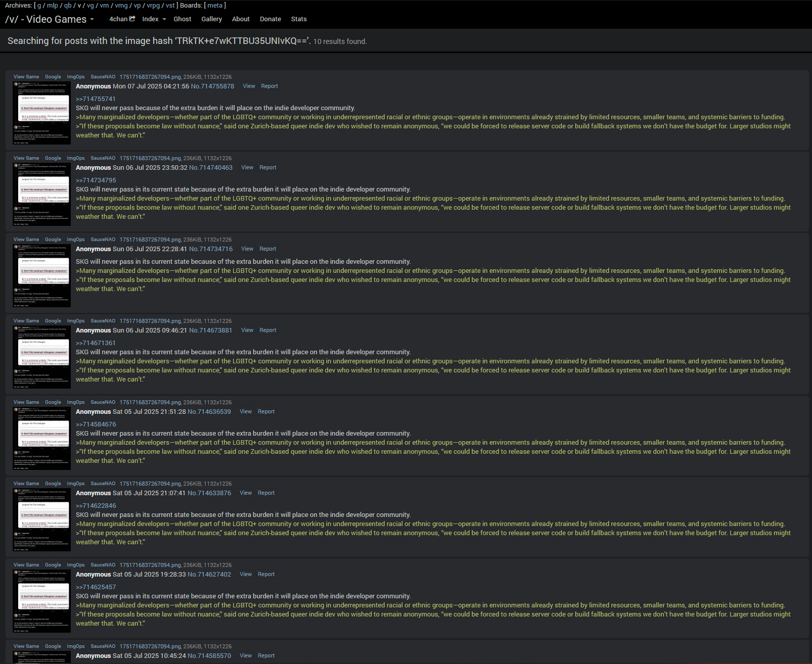Open thumbnail of post No.714673881
812x664 pixels.
[x=41, y=357]
